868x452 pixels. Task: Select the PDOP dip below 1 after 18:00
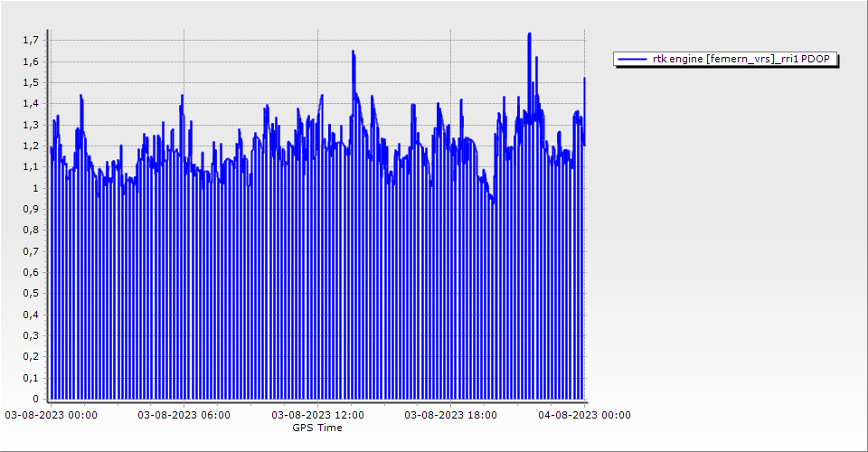(493, 202)
